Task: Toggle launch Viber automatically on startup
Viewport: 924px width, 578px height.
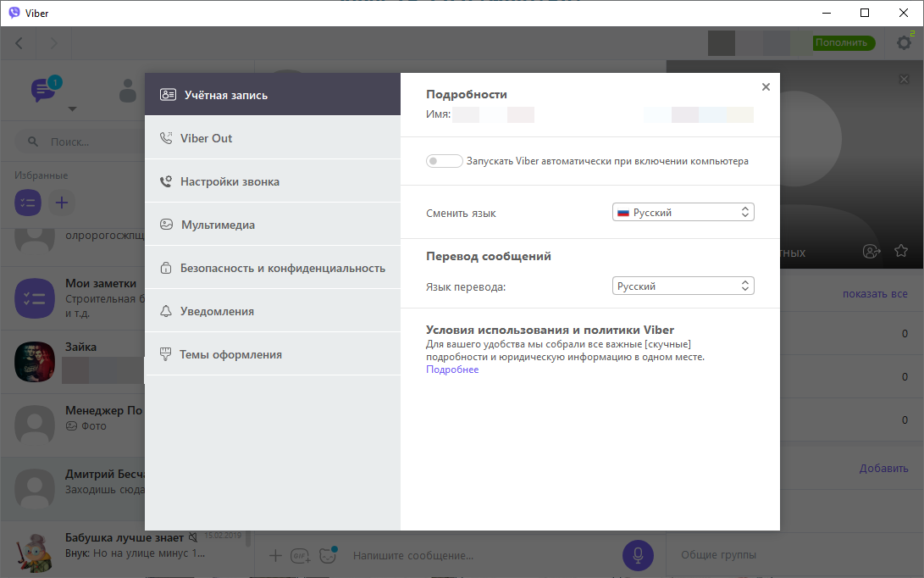Action: click(444, 161)
